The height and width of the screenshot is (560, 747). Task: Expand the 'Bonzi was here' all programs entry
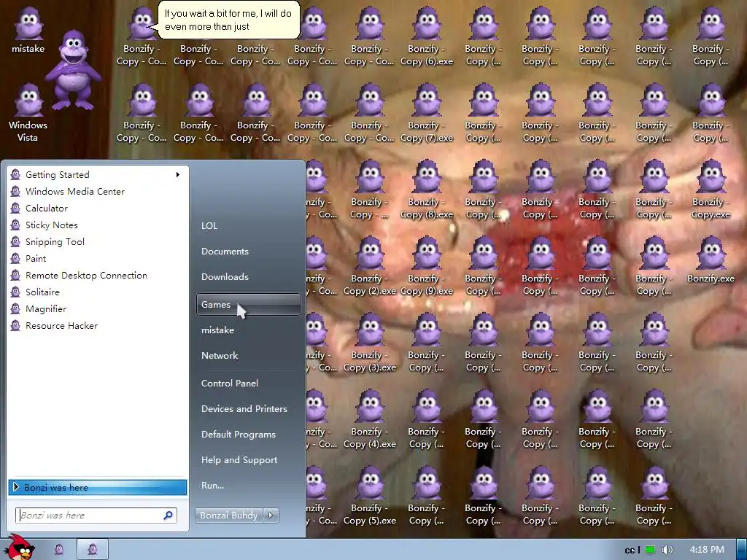pos(98,487)
